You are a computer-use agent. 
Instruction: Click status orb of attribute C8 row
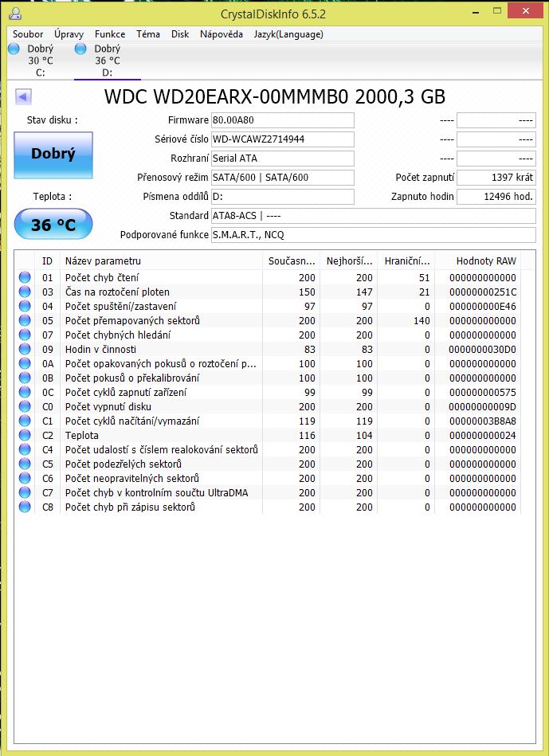coord(25,507)
